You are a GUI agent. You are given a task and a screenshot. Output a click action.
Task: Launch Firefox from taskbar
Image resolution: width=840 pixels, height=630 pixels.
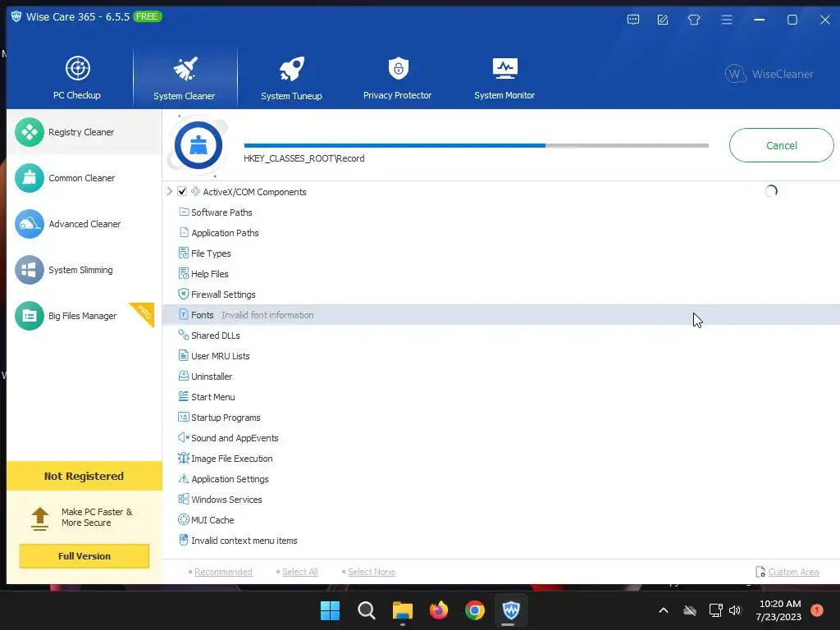[x=439, y=610]
